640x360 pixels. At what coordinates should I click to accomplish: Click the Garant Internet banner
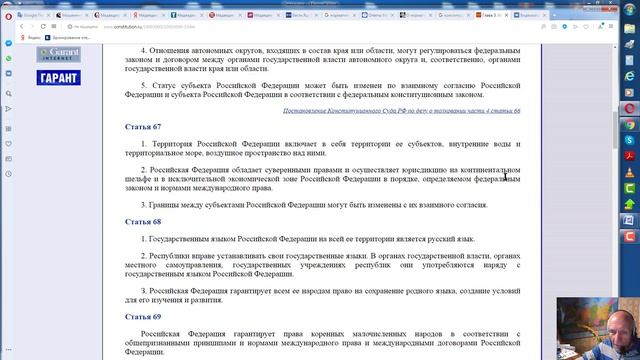point(58,54)
